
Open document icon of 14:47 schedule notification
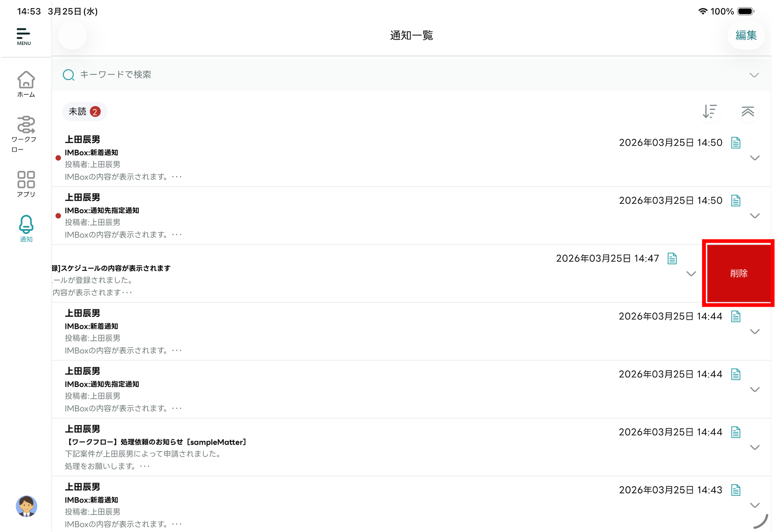pos(672,258)
